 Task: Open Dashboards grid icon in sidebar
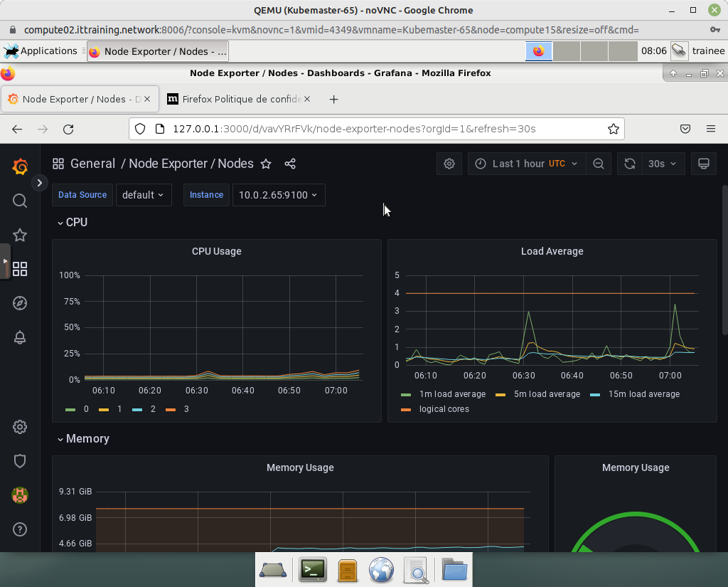(x=20, y=269)
